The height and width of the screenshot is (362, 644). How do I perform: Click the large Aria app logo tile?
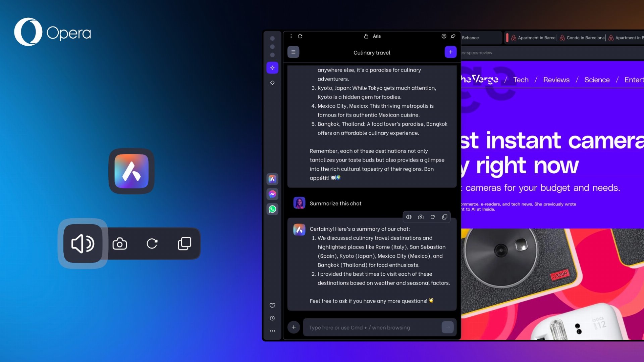click(131, 171)
